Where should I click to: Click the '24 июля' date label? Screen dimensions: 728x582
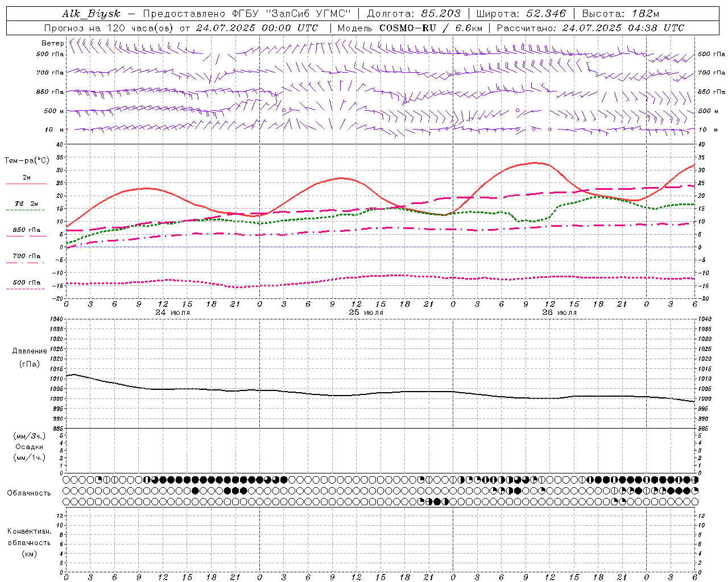point(173,312)
